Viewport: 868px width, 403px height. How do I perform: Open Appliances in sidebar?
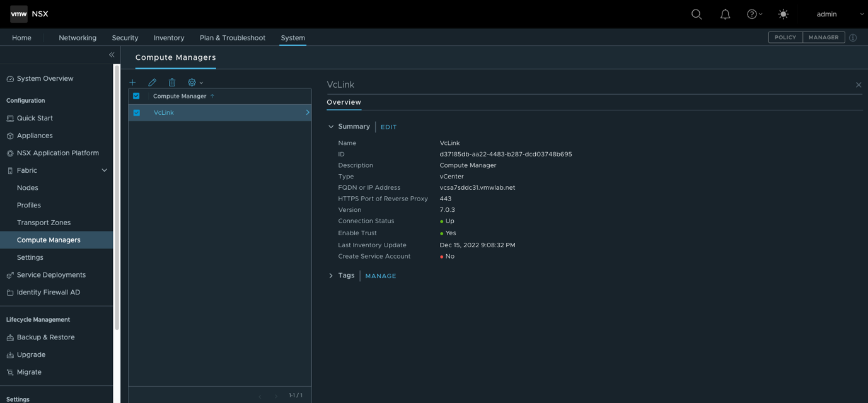click(35, 136)
